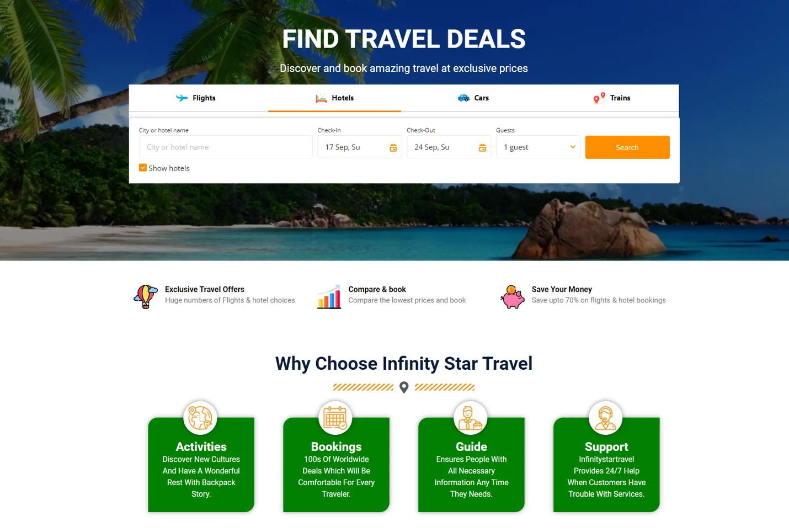789x532 pixels.
Task: Click the piggy bank icon
Action: tap(513, 296)
